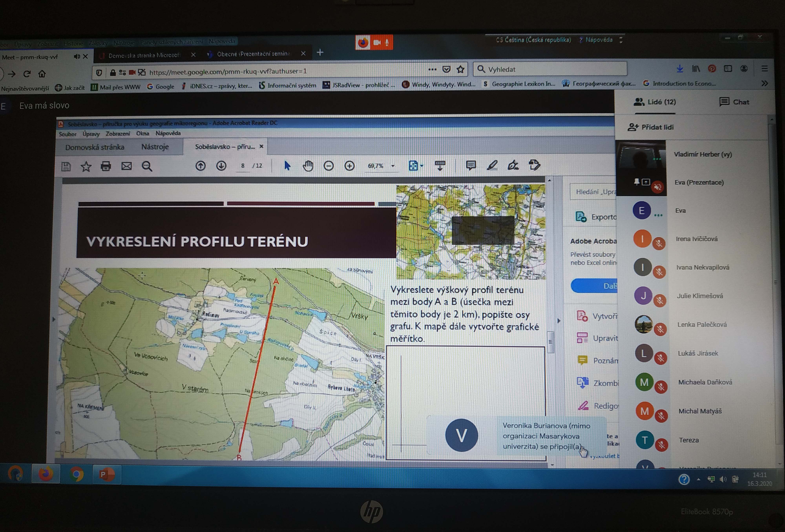Toggle mute for Irena Ivičičová
The height and width of the screenshot is (532, 785).
point(658,244)
